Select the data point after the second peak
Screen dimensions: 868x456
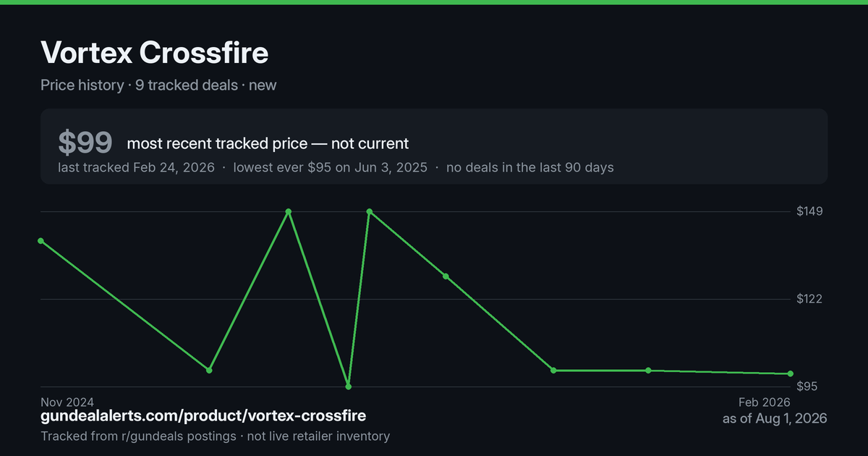tap(446, 276)
